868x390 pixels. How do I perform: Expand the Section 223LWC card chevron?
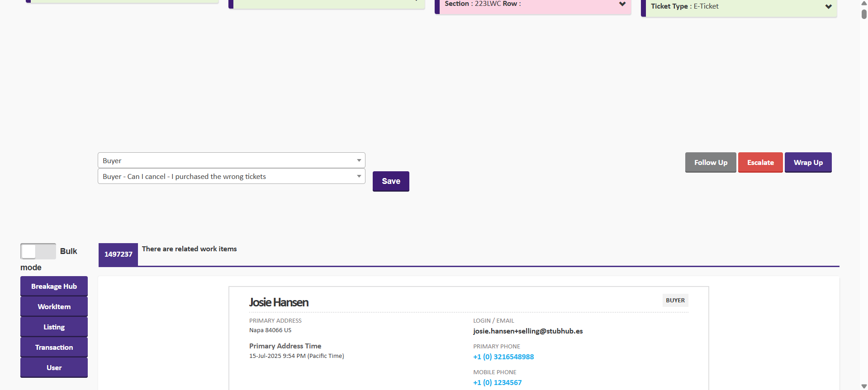pyautogui.click(x=622, y=4)
